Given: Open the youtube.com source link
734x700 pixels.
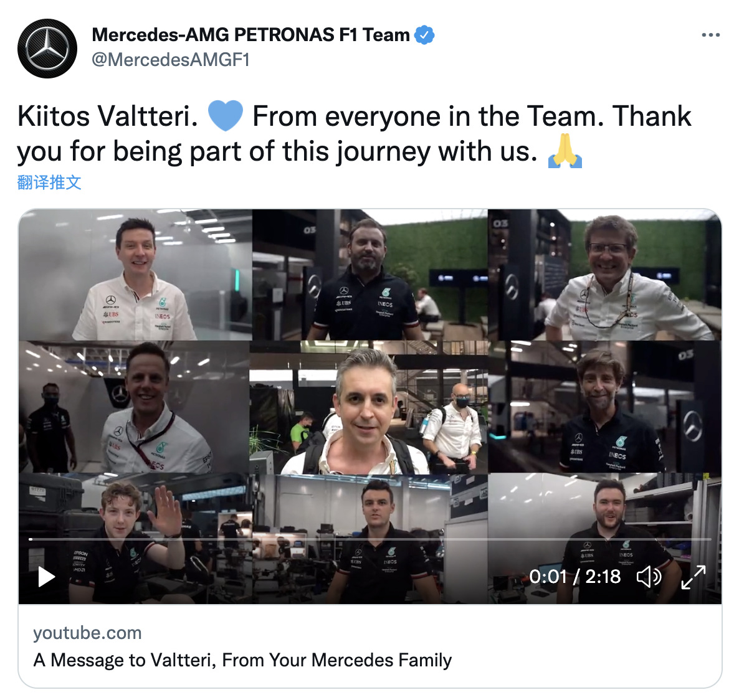Looking at the screenshot, I should (87, 633).
